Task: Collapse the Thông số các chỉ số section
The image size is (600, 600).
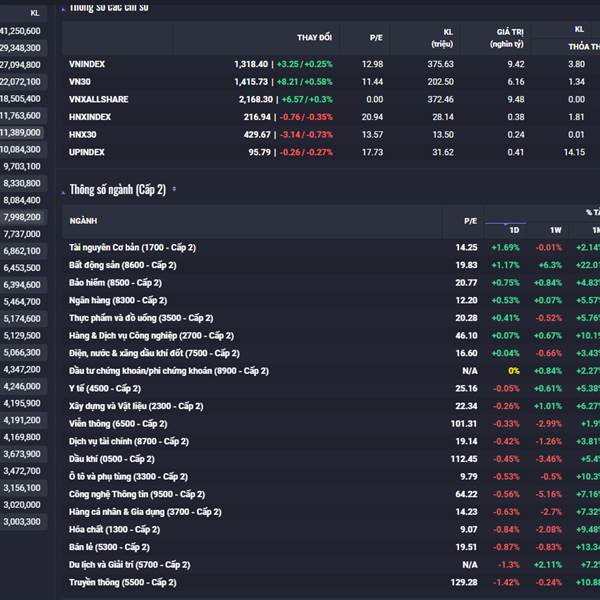Action: pos(63,10)
